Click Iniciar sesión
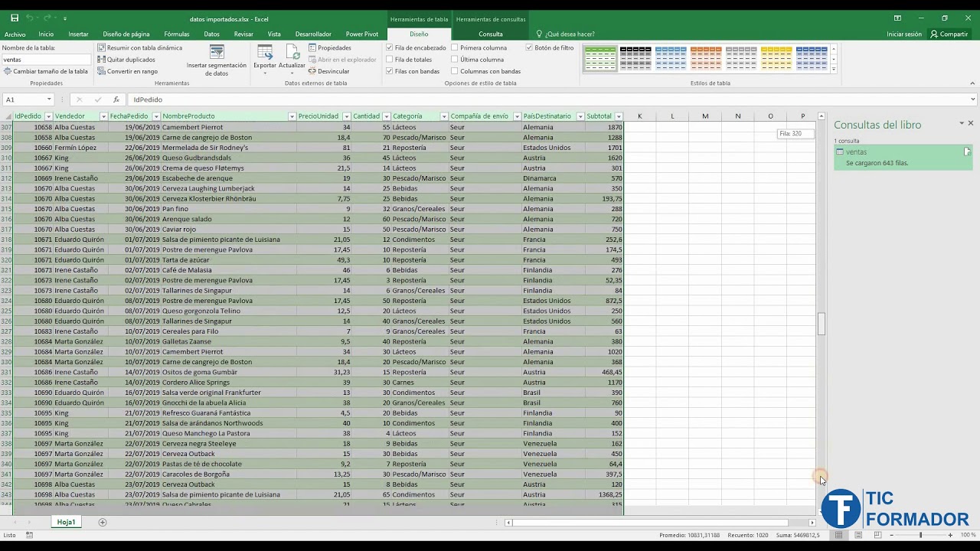Image resolution: width=980 pixels, height=551 pixels. tap(904, 34)
